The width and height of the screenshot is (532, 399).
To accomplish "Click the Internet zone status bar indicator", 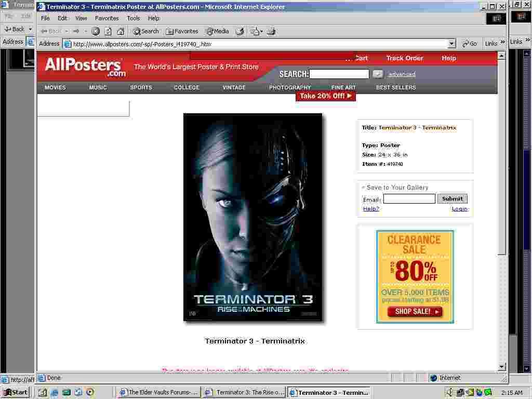I will [446, 378].
